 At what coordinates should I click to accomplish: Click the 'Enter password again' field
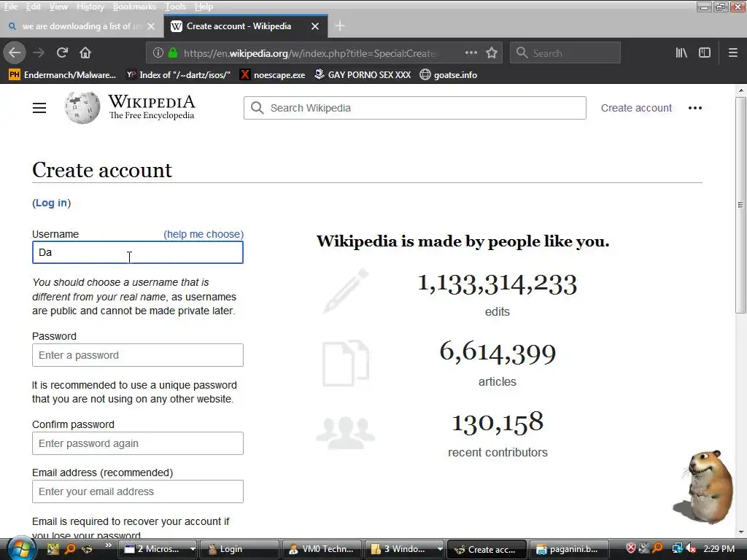tap(138, 443)
